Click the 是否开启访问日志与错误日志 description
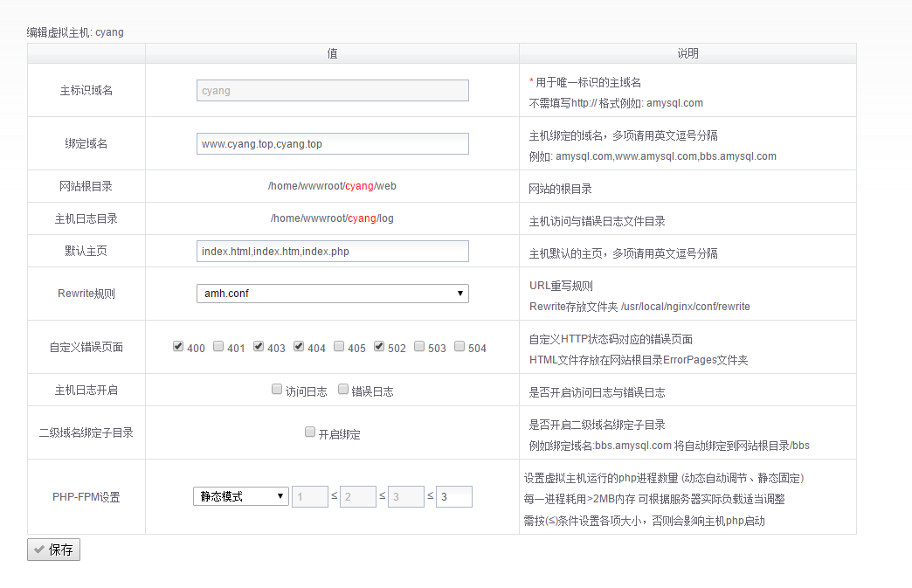Image resolution: width=912 pixels, height=588 pixels. point(597,392)
